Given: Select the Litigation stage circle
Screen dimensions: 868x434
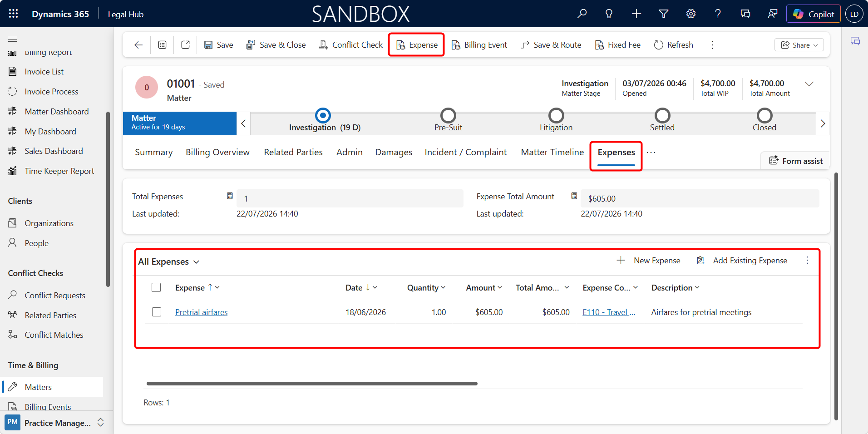Looking at the screenshot, I should (556, 115).
